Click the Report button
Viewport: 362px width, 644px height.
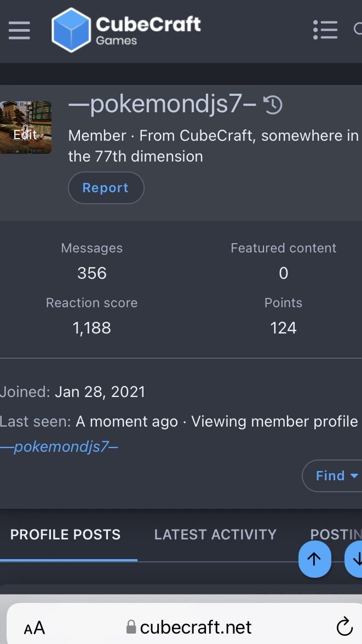pyautogui.click(x=106, y=188)
